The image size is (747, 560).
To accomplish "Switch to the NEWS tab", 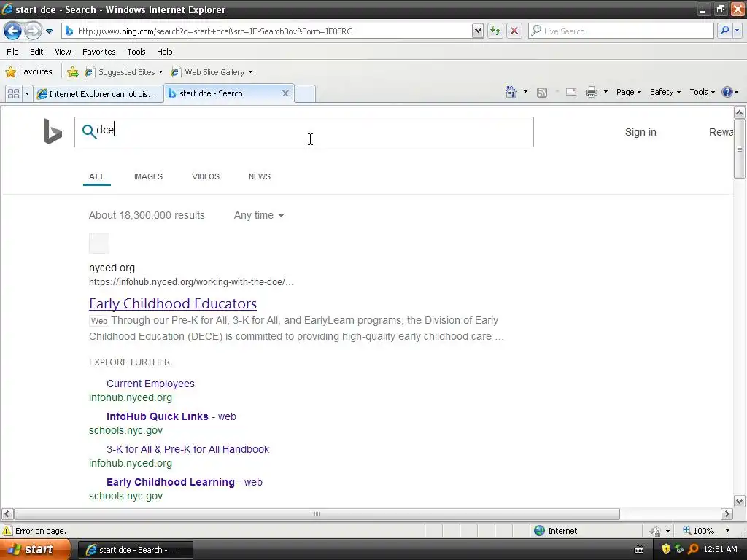I will (x=260, y=176).
